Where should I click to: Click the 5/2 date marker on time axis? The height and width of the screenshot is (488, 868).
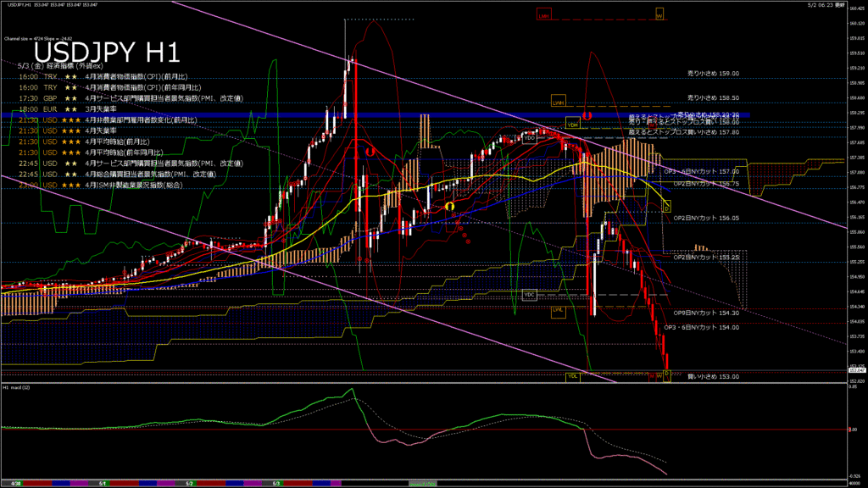(x=190, y=483)
